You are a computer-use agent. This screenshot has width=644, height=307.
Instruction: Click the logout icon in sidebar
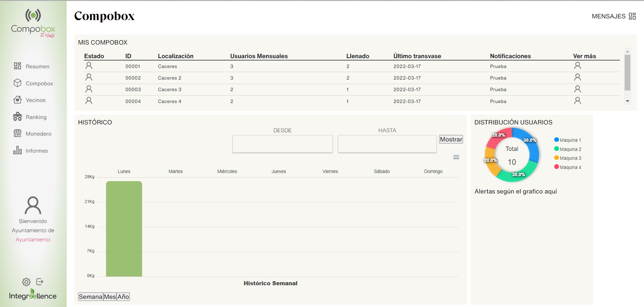pyautogui.click(x=40, y=282)
